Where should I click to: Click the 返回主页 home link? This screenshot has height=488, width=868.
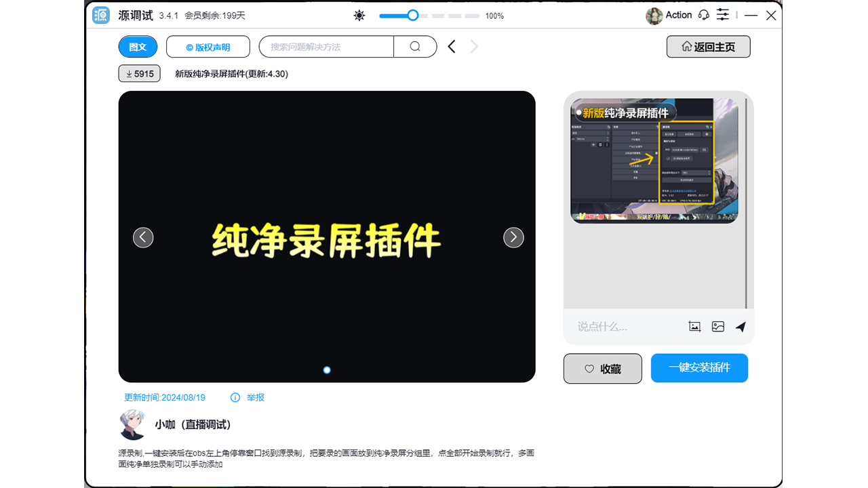pos(708,47)
